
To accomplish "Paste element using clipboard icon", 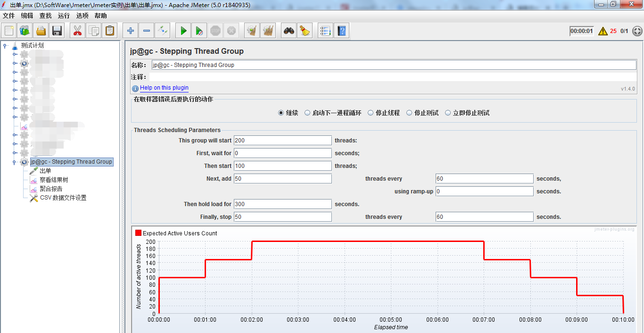I will click(110, 31).
